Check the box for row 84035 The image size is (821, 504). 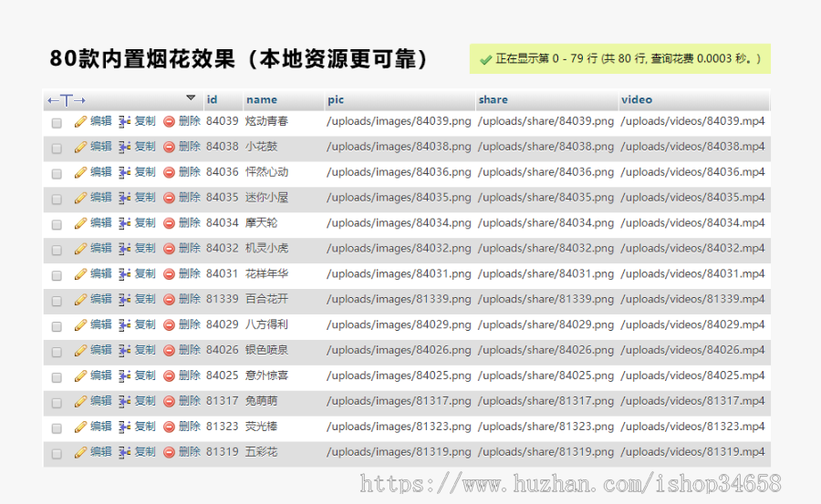pos(57,200)
